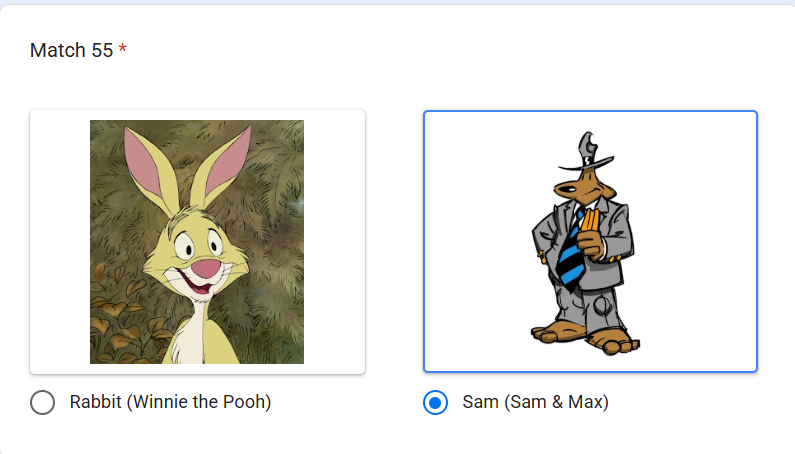Click the autumn leaves in Rabbit's picture
Viewport: 795px width, 454px height.
click(x=119, y=320)
